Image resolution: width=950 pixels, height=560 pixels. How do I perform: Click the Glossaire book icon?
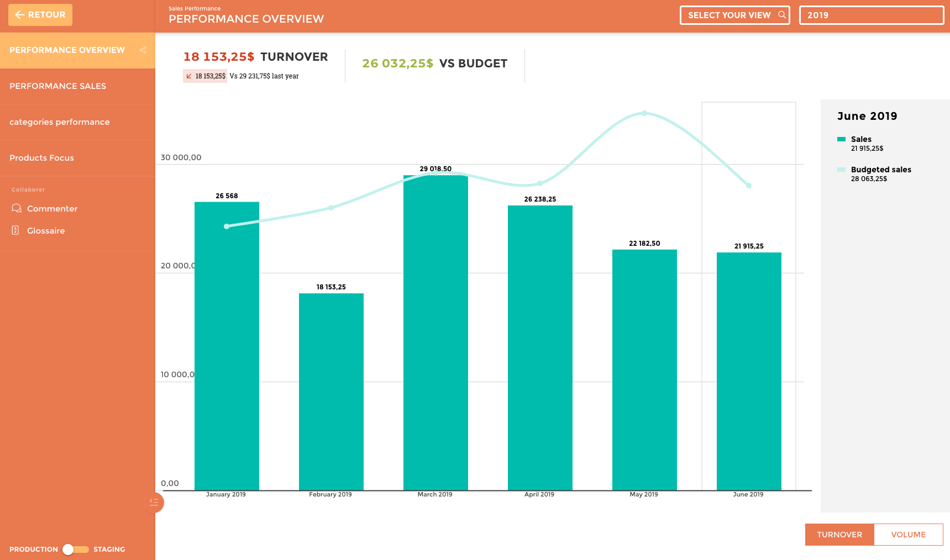[15, 230]
